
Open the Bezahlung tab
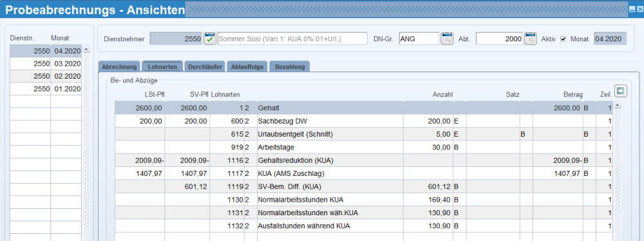(290, 66)
